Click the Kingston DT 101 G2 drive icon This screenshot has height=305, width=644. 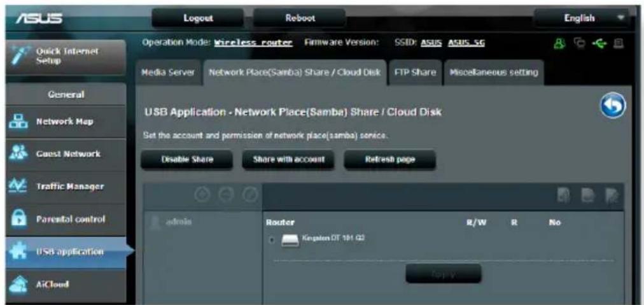tap(290, 241)
